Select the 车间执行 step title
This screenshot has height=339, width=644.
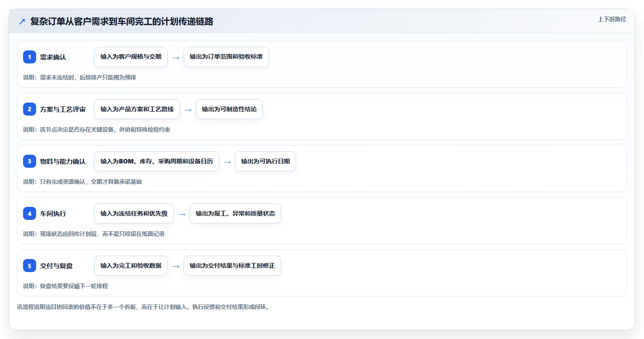(53, 213)
